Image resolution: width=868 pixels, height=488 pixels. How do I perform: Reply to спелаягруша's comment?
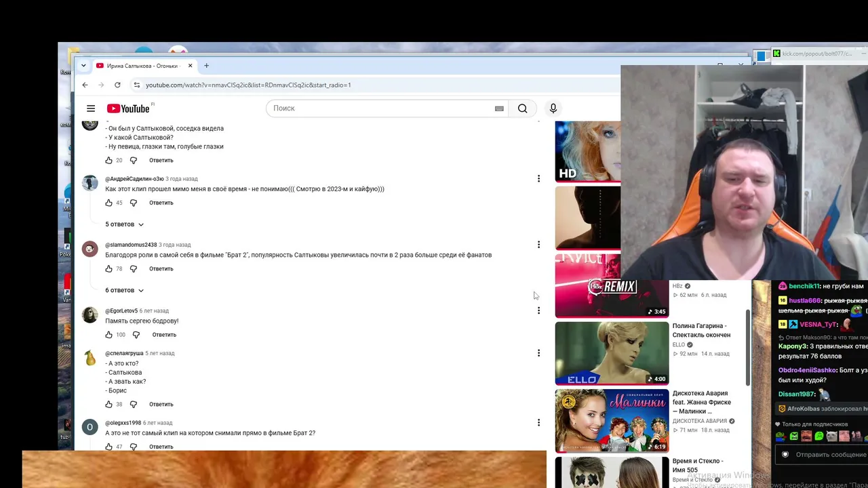(x=161, y=405)
